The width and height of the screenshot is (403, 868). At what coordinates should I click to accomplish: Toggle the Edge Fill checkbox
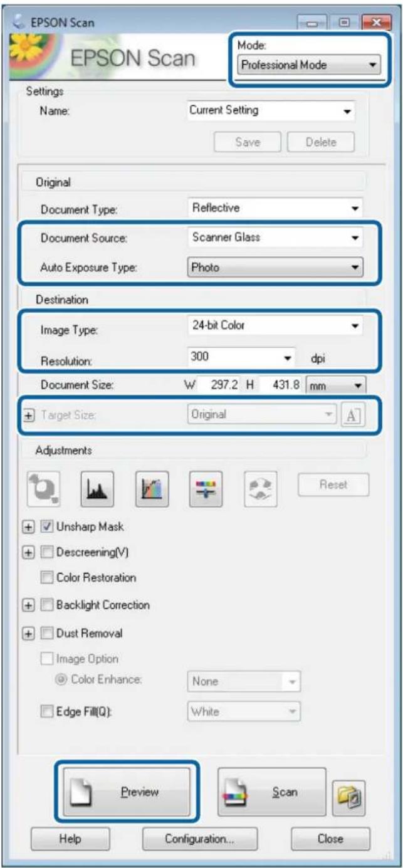click(x=46, y=711)
